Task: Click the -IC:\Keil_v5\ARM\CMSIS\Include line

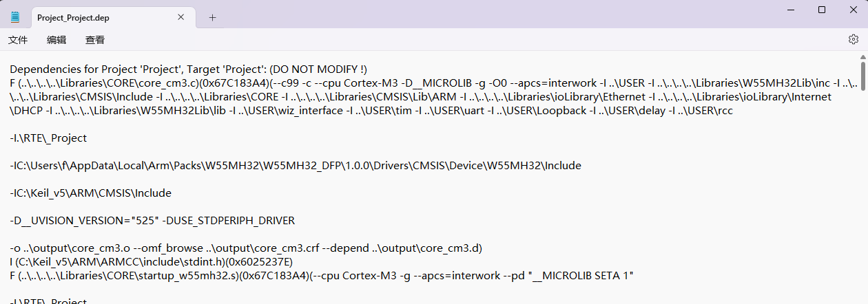Action: click(x=90, y=193)
